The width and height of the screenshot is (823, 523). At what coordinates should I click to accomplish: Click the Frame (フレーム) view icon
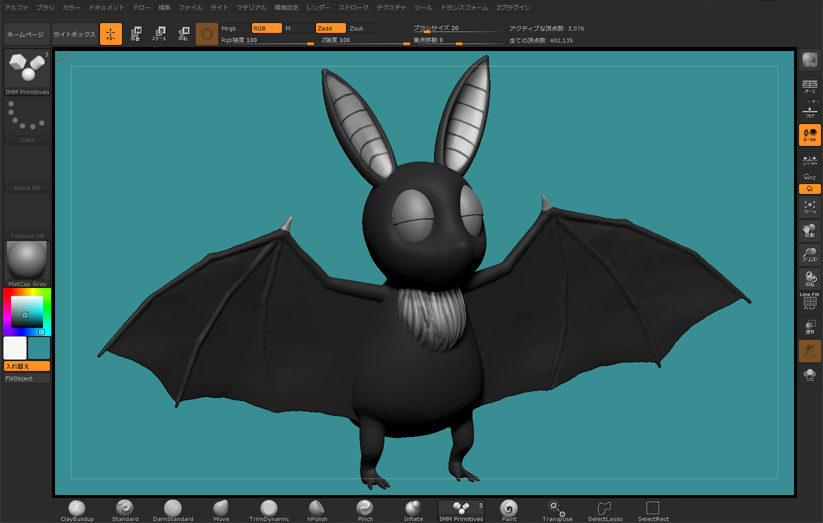point(809,206)
